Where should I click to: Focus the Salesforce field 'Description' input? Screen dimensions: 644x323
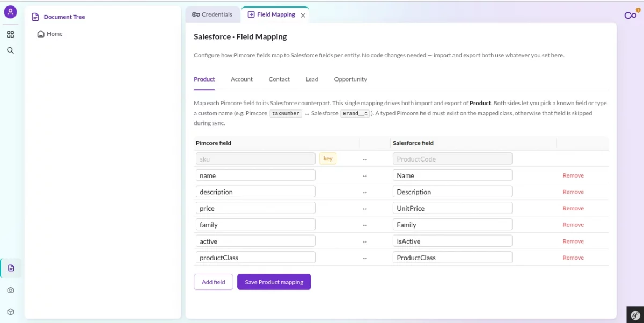(452, 192)
